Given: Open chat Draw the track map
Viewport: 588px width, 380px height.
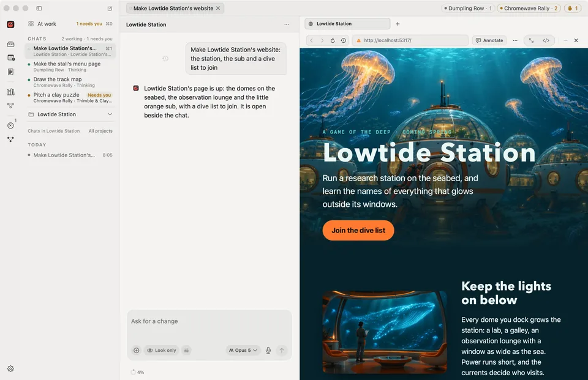Looking at the screenshot, I should coord(70,82).
